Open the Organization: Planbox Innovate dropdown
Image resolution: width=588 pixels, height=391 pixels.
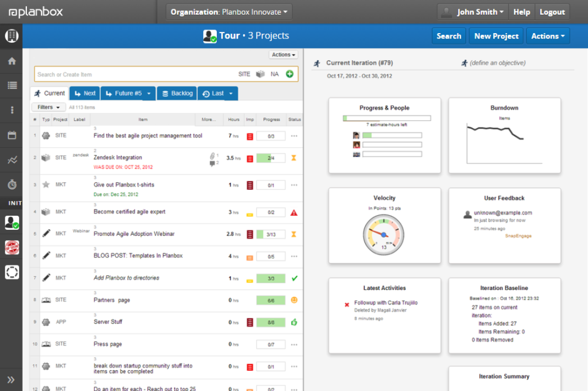(228, 11)
